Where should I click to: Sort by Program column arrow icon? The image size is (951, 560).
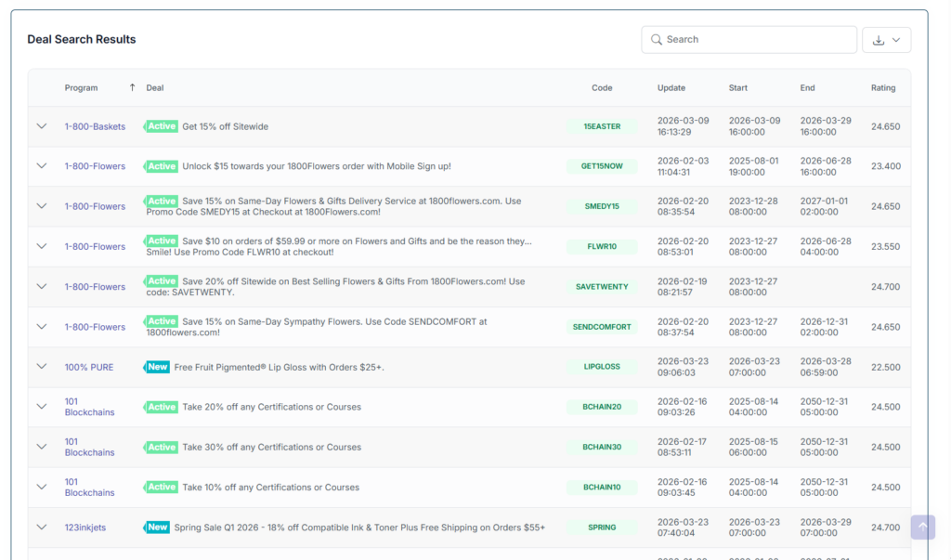[132, 88]
